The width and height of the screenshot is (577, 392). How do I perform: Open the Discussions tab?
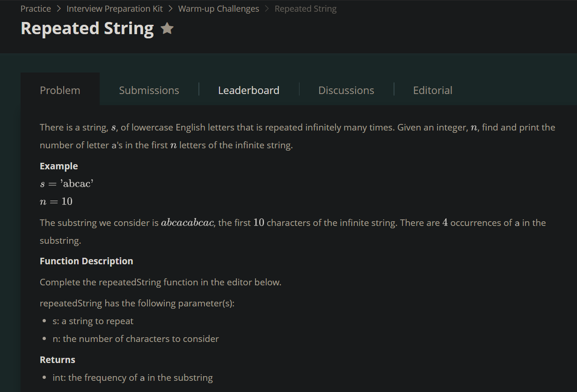tap(346, 90)
